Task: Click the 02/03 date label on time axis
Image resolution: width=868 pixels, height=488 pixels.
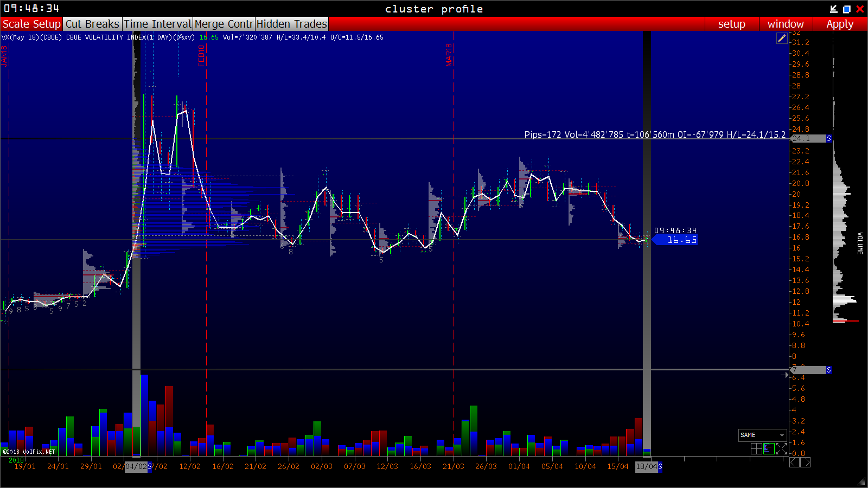Action: pos(322,466)
